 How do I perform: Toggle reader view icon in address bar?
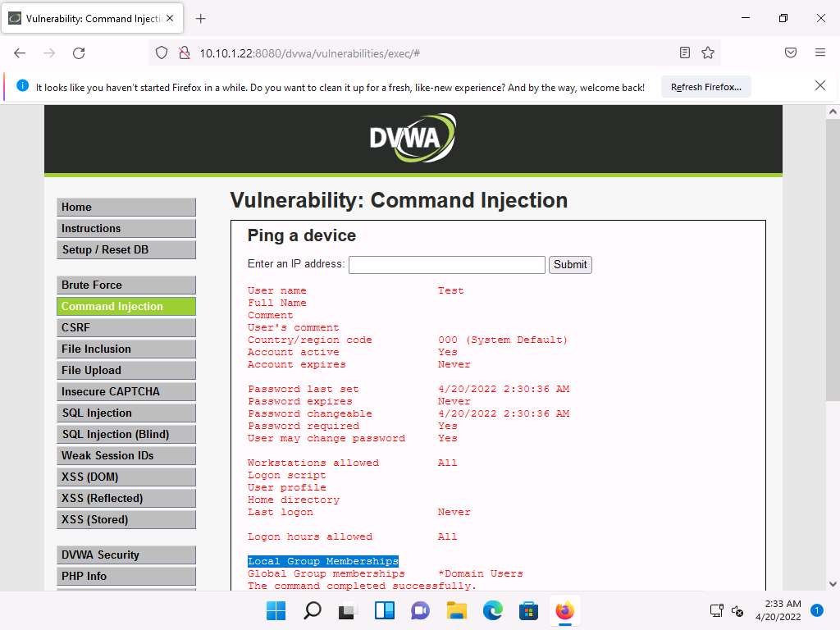(685, 52)
